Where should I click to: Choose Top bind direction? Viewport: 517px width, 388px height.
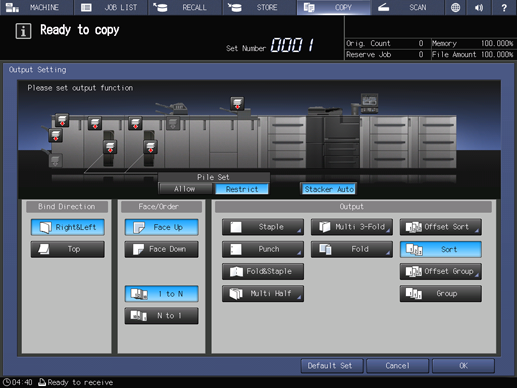pos(68,249)
